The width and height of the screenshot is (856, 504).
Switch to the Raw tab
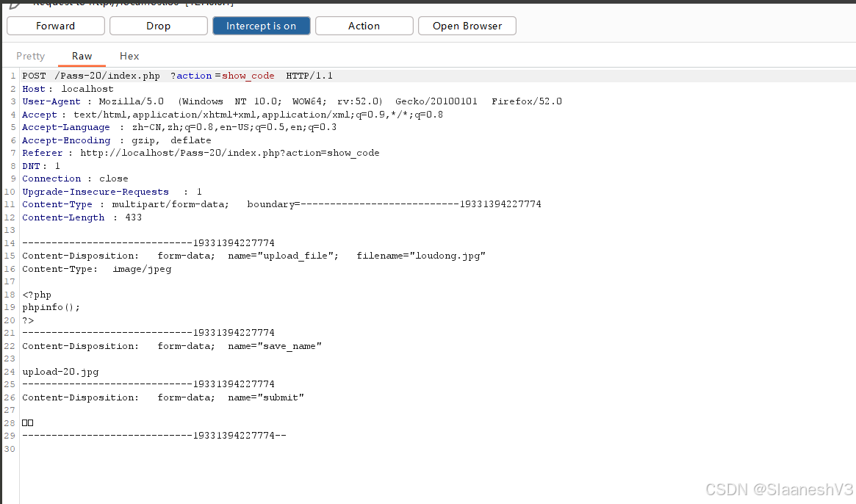point(82,56)
